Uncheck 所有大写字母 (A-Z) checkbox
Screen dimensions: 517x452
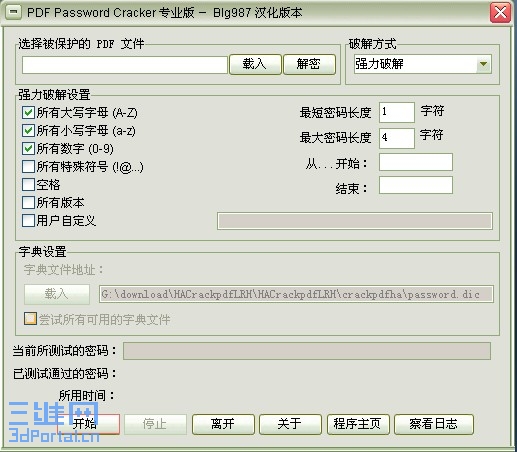coord(28,113)
